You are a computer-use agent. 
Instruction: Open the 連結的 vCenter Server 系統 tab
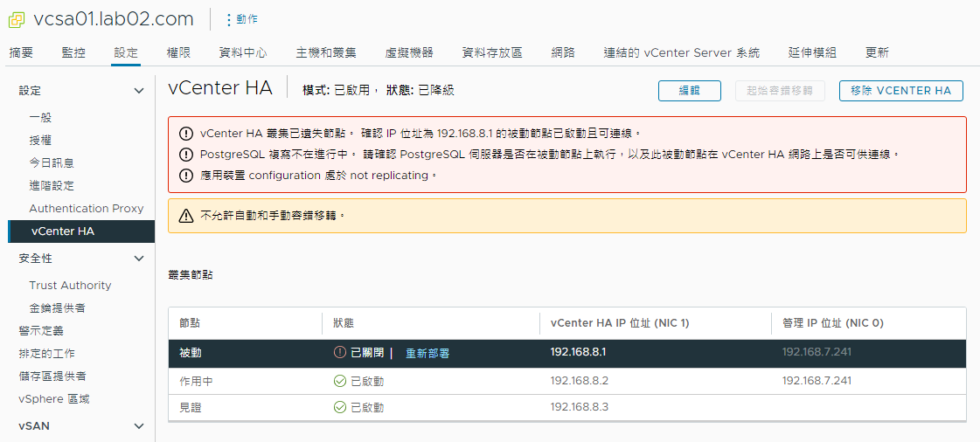point(682,52)
